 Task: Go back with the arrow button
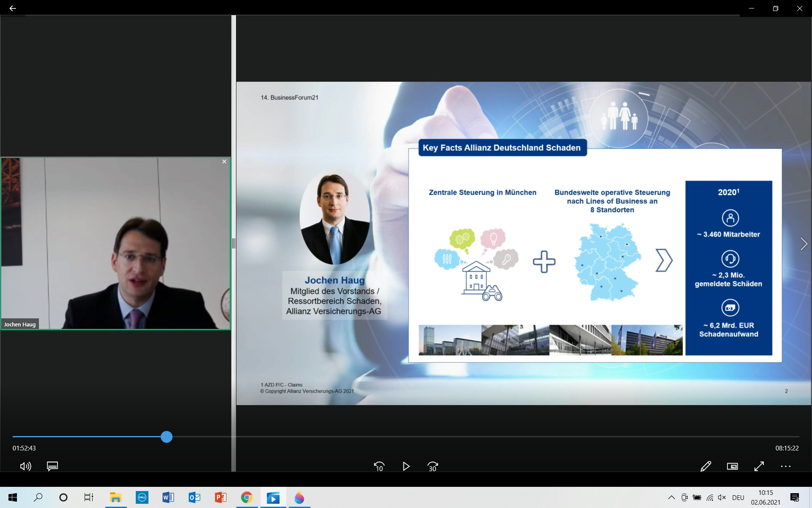tap(12, 8)
